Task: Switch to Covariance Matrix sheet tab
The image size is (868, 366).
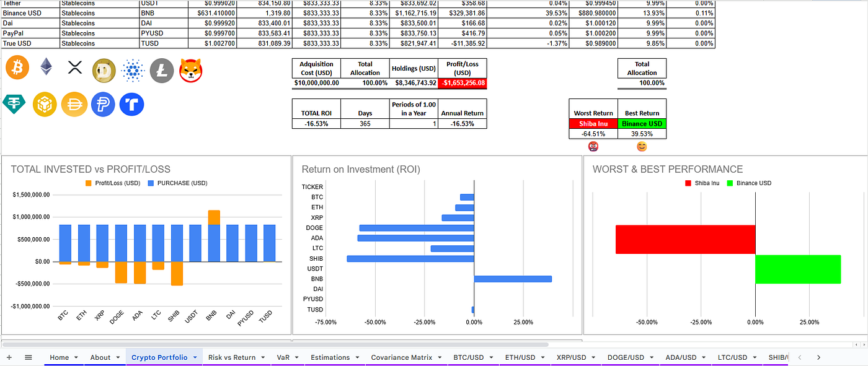Action: 401,357
